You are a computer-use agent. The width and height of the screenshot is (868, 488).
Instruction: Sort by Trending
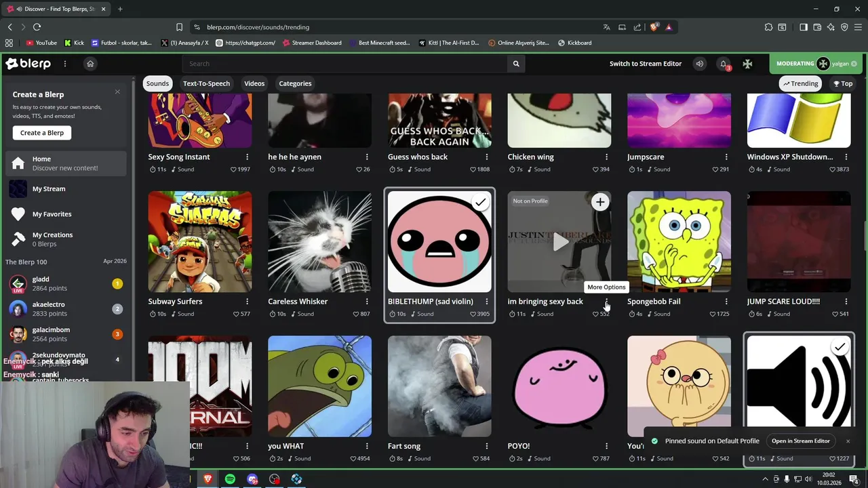coord(800,83)
